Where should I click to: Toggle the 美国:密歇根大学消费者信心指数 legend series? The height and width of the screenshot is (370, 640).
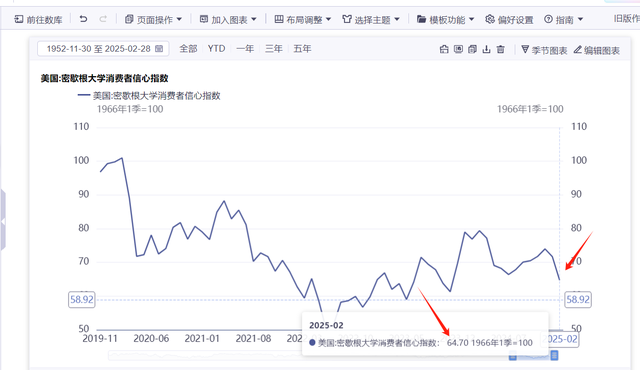149,95
